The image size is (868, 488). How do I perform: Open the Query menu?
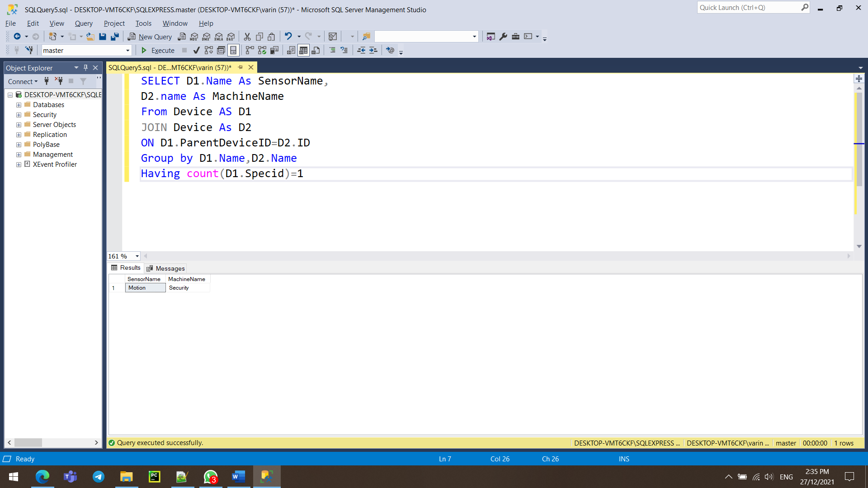(84, 23)
